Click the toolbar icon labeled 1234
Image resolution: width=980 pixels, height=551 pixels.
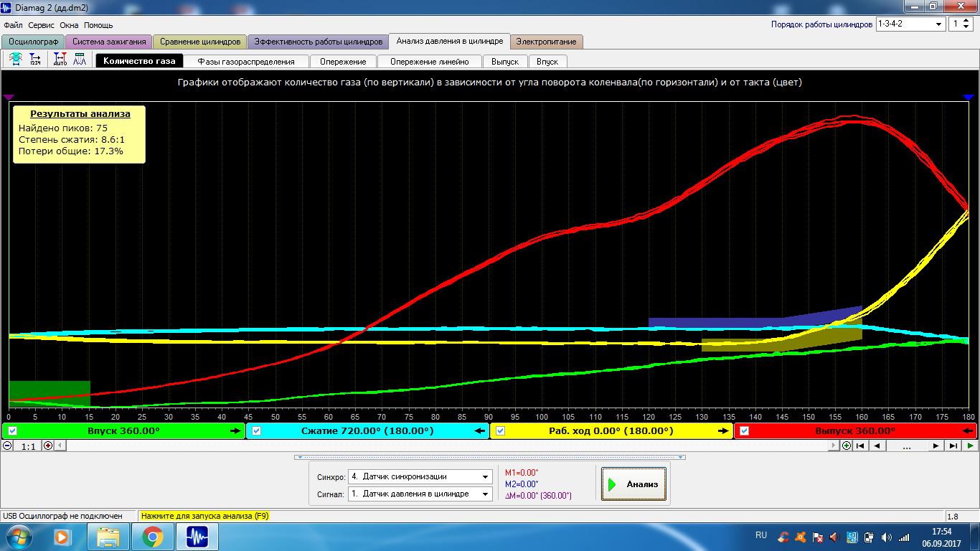34,60
